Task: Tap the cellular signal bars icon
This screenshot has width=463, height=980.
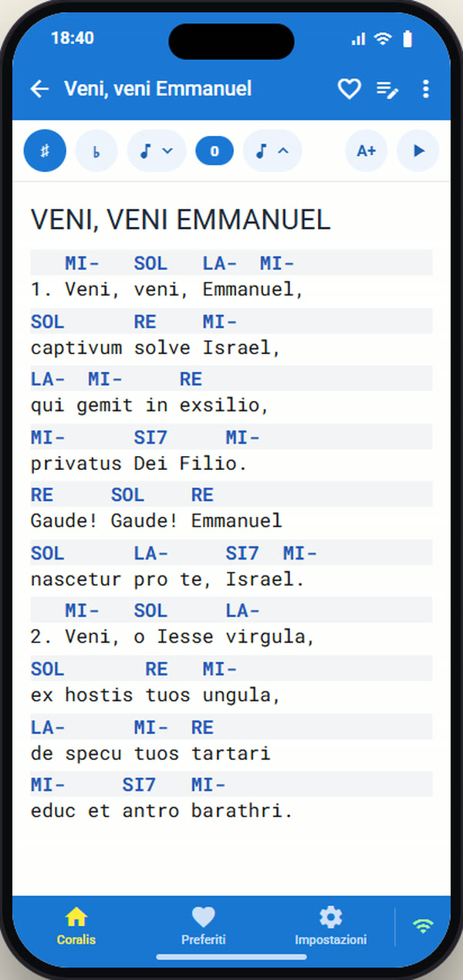Action: coord(358,39)
